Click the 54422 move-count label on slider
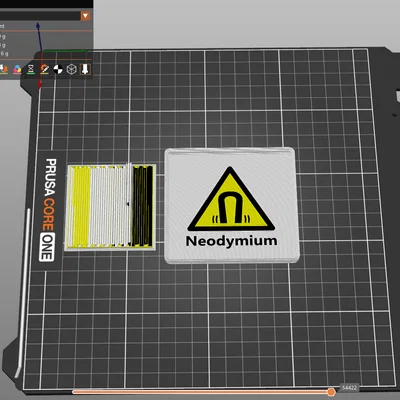 coord(350,388)
